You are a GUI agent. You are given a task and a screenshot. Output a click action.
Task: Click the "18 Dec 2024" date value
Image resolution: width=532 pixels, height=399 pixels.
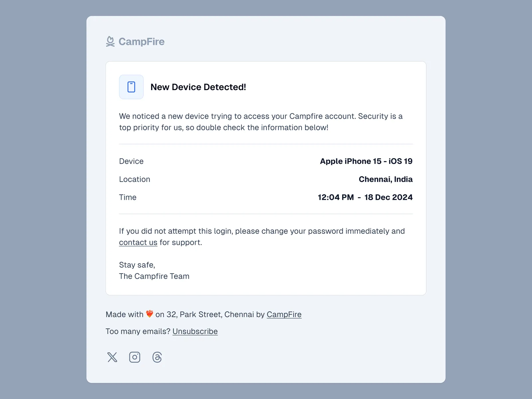coord(388,197)
